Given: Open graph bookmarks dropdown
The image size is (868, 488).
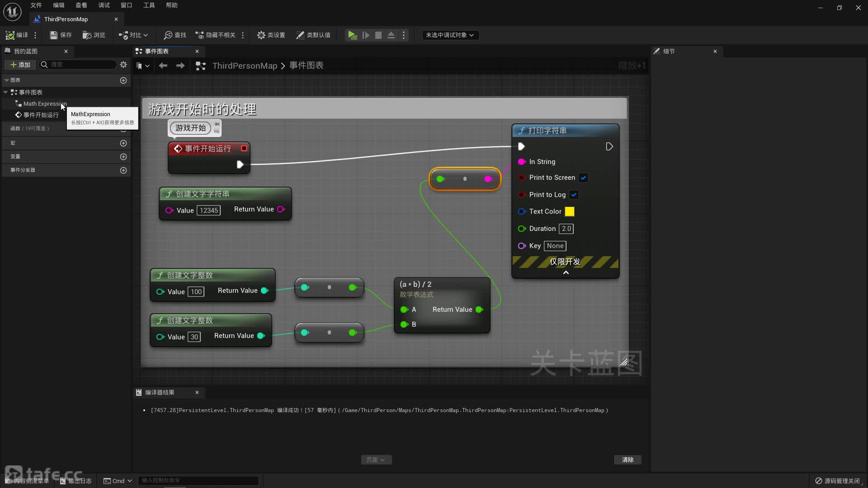Looking at the screenshot, I should pyautogui.click(x=143, y=66).
